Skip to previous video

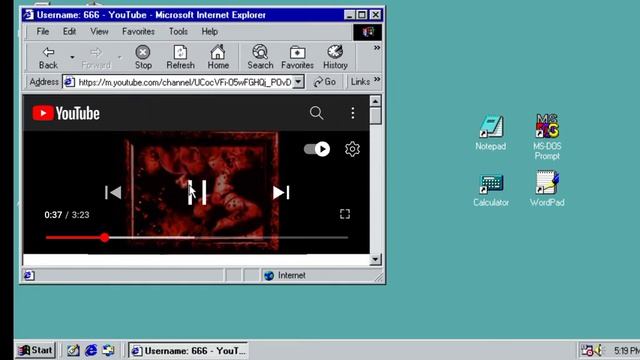click(113, 192)
